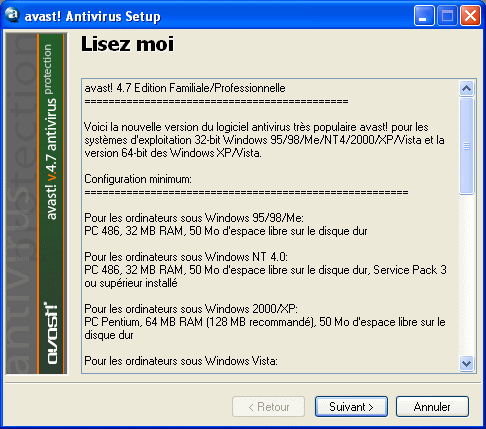Click the Annuler button to cancel setup
This screenshot has height=429, width=486.
pos(432,406)
